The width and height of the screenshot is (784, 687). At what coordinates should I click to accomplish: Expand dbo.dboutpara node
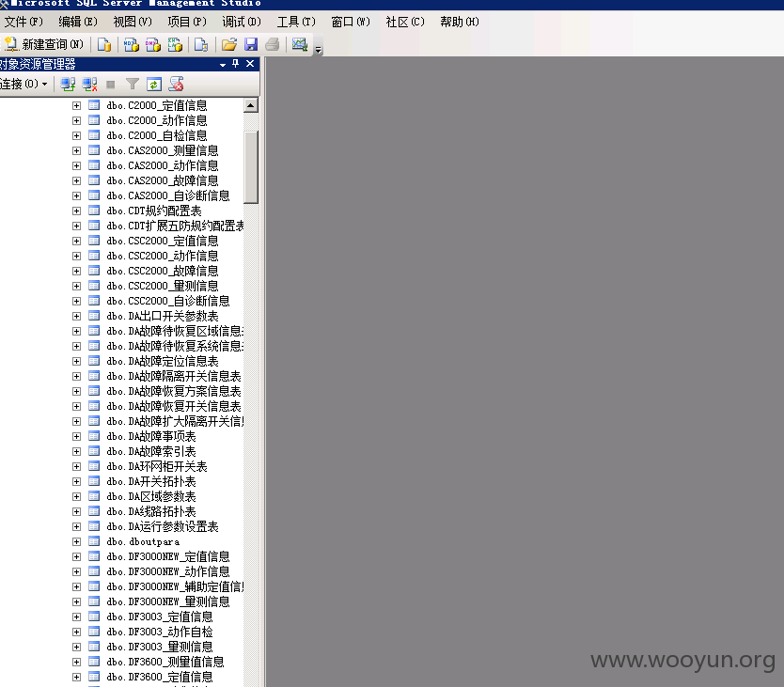coord(76,541)
